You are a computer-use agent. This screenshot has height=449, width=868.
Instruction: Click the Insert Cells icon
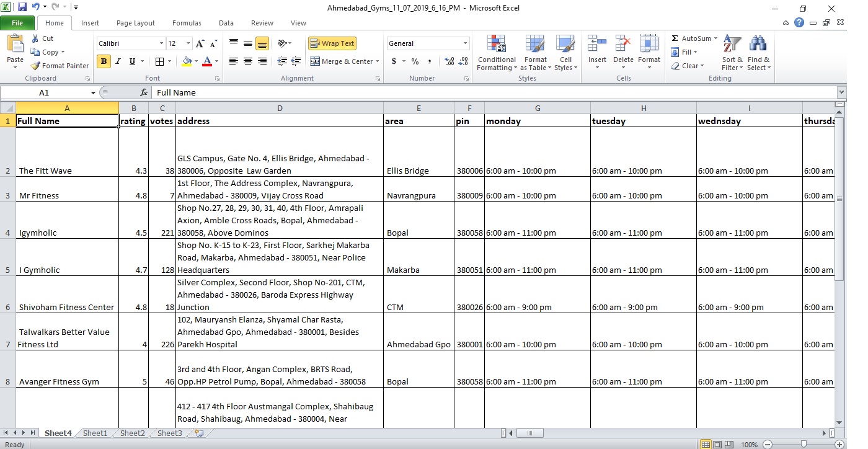[597, 45]
